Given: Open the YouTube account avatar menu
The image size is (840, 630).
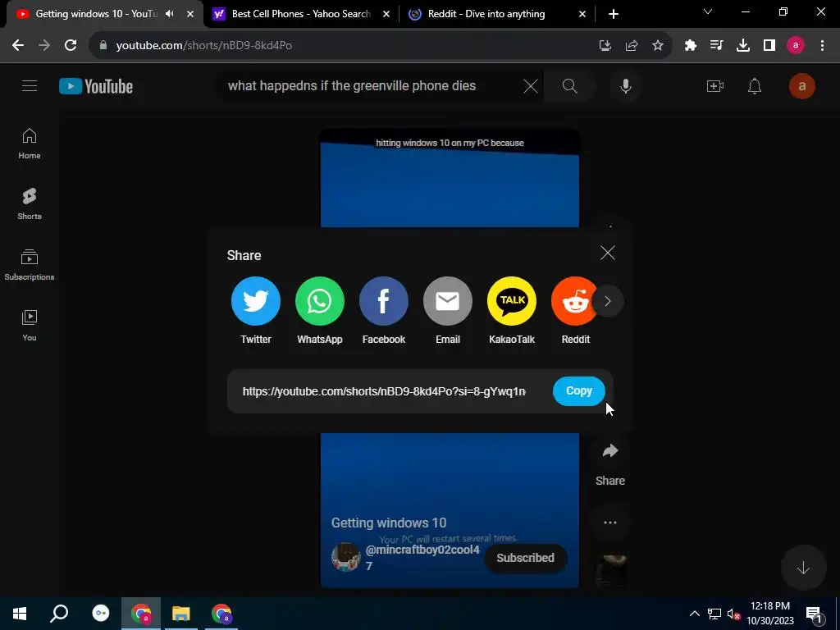Looking at the screenshot, I should tap(802, 86).
